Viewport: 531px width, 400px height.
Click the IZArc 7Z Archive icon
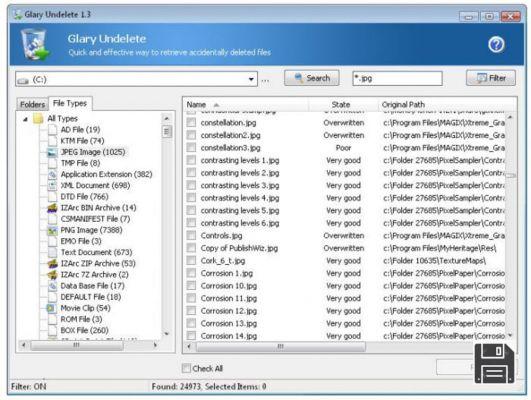[x=52, y=275]
